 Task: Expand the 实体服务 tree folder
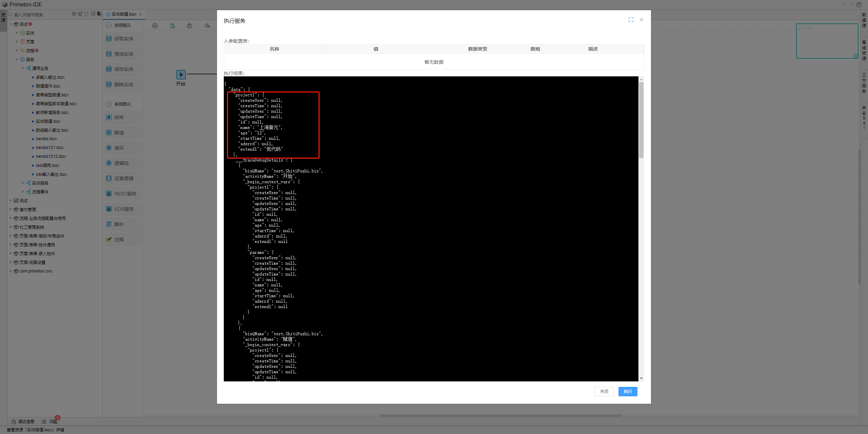tap(23, 183)
